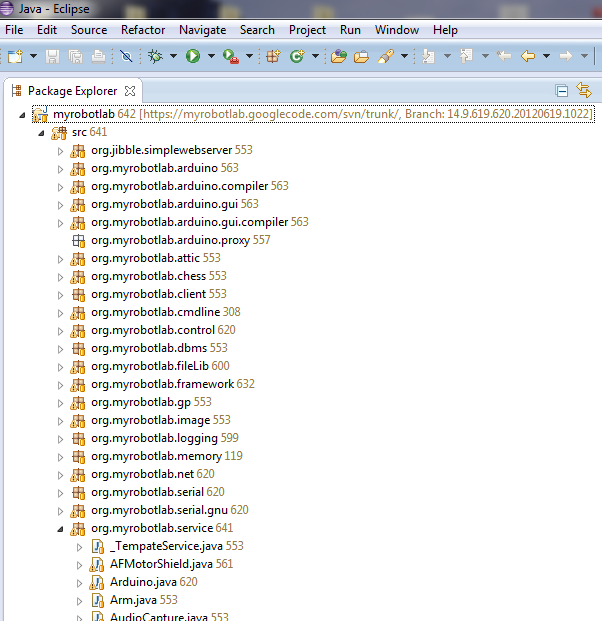Select the org.myrobotlab.logging package

tap(154, 438)
